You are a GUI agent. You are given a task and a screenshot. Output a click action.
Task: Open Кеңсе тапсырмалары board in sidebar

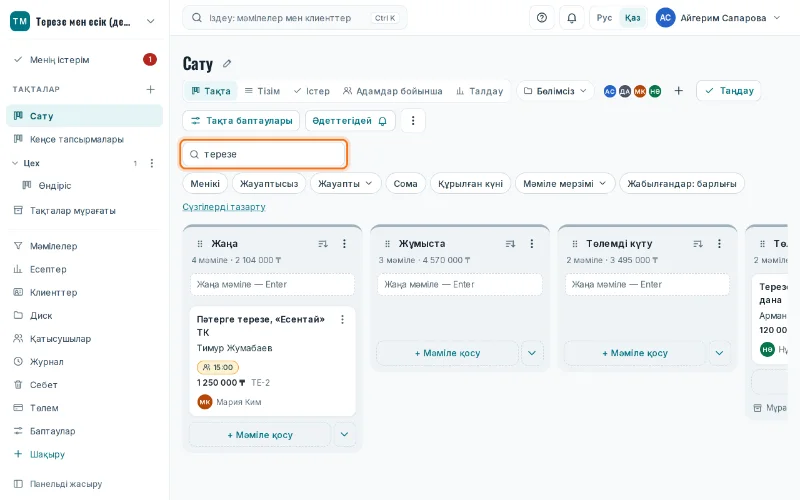pos(84,139)
